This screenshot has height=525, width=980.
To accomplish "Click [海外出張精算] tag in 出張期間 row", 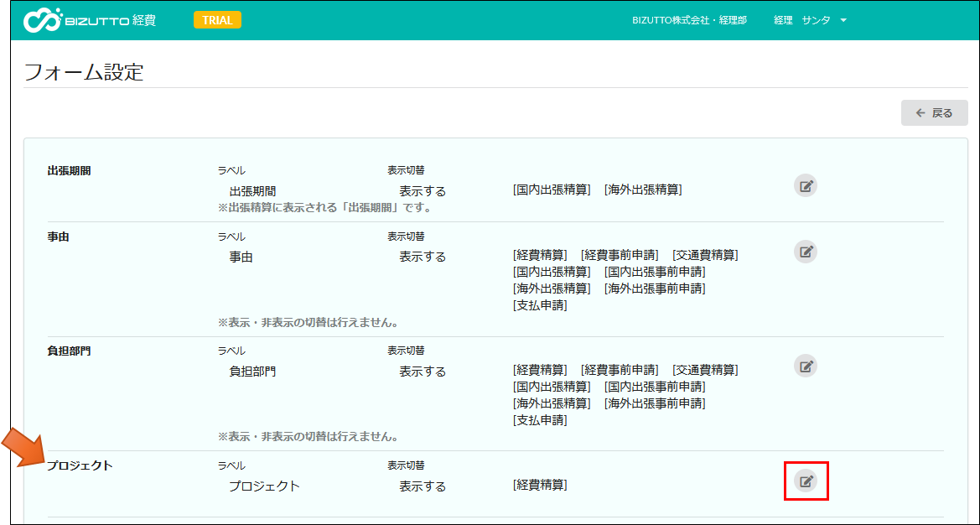I will coord(643,190).
